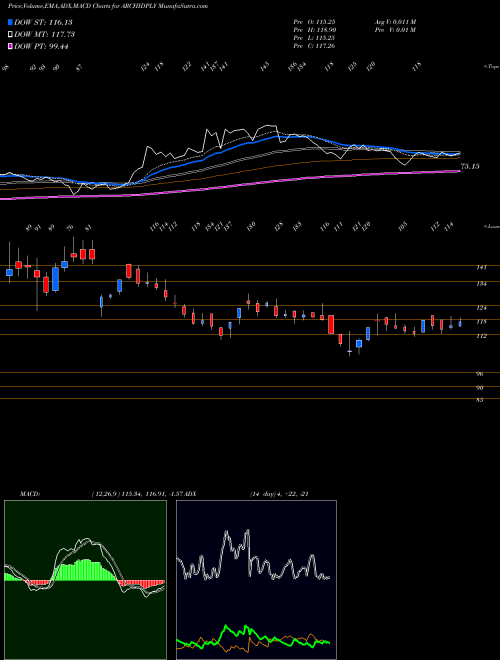
Task: Click the 124 price level label
Action: (x=481, y=308)
